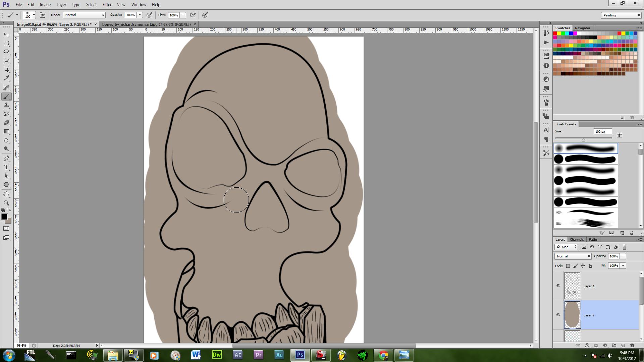Open the Filter menu
The image size is (644, 362).
click(107, 5)
